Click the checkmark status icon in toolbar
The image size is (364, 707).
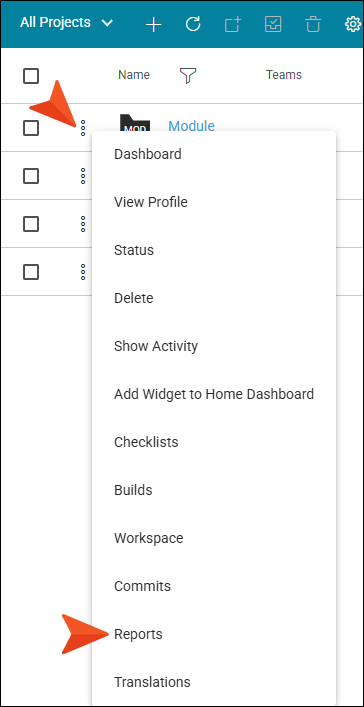click(273, 24)
